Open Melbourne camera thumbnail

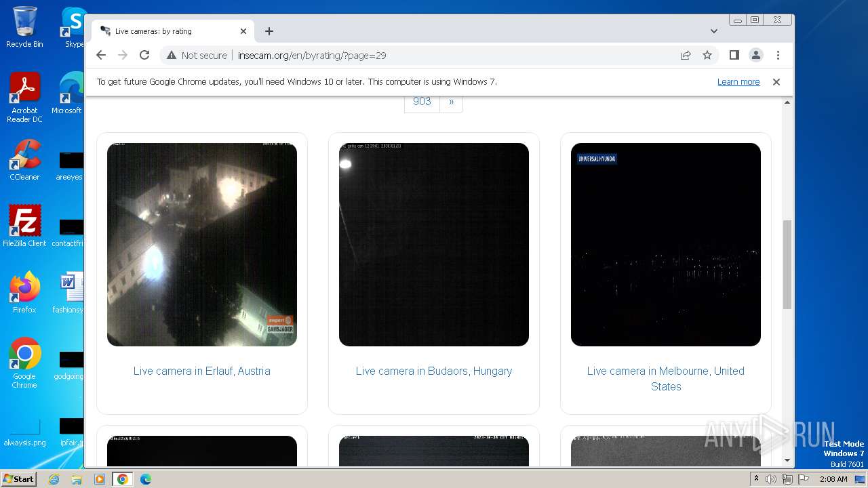pos(666,245)
